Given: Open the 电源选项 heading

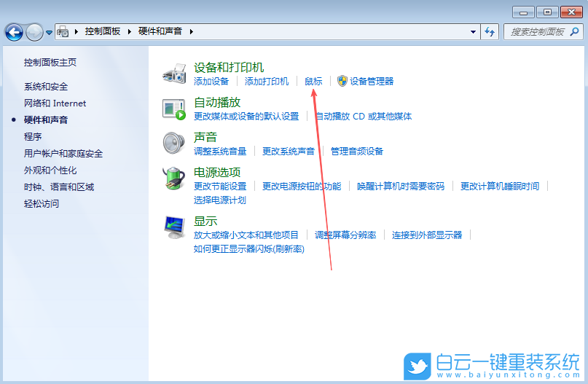Looking at the screenshot, I should click(217, 172).
